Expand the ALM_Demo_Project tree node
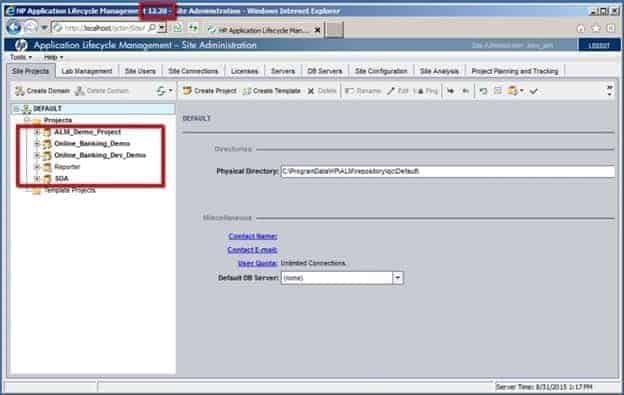The image size is (624, 395). 37,132
